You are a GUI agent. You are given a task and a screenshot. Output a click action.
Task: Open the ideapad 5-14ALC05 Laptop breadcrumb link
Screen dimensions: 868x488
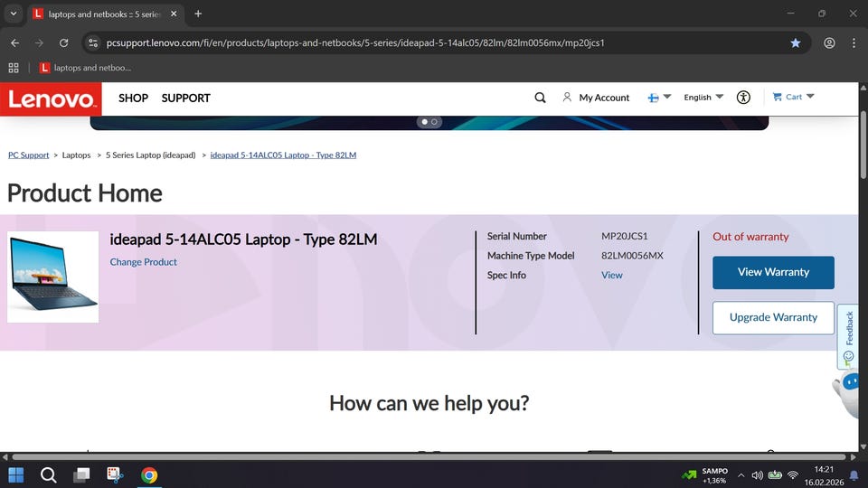[283, 155]
